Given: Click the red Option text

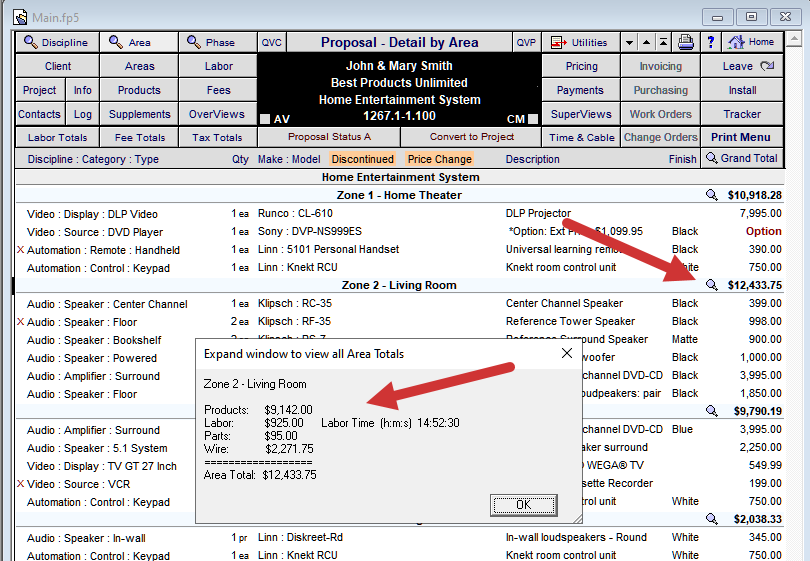Looking at the screenshot, I should (763, 231).
